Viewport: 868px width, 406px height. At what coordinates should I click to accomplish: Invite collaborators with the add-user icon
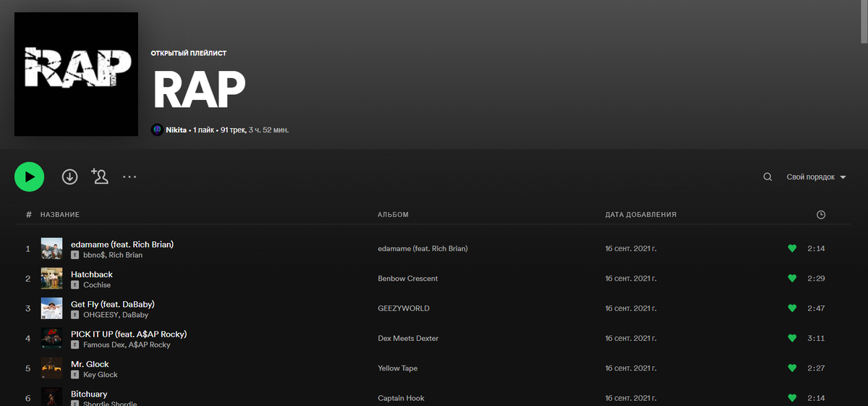[99, 176]
